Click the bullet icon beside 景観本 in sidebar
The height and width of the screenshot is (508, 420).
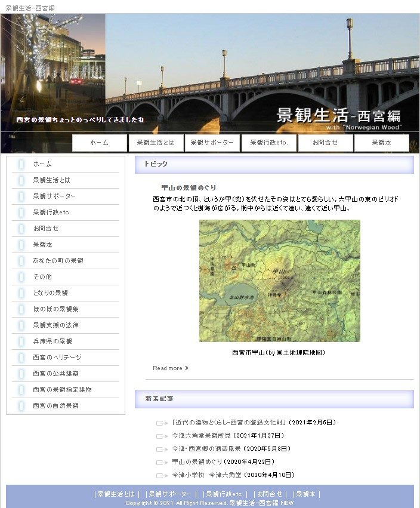21,245
